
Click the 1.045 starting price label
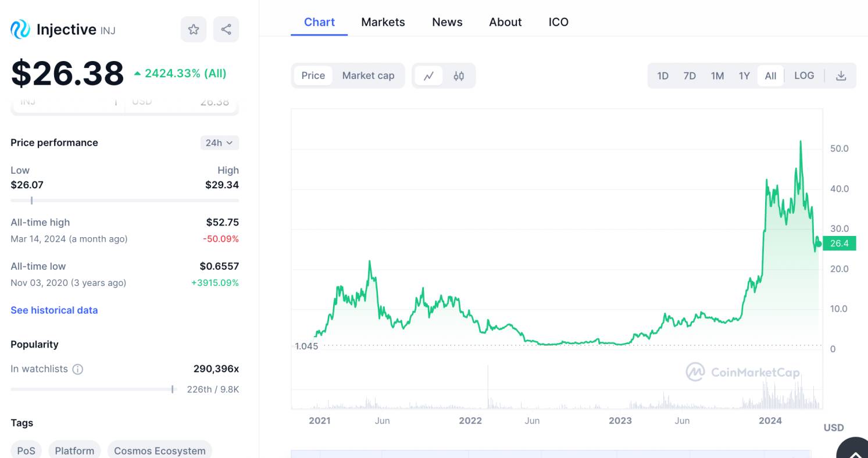[306, 346]
